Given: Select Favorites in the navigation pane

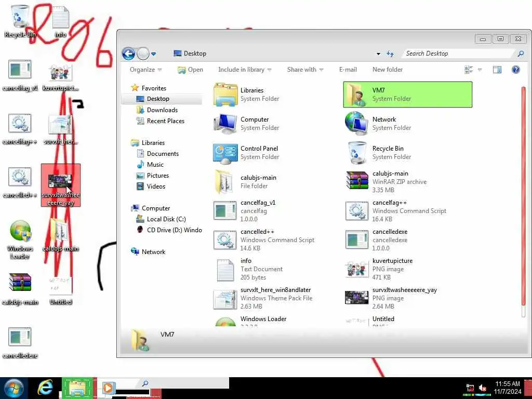Looking at the screenshot, I should 149,88.
